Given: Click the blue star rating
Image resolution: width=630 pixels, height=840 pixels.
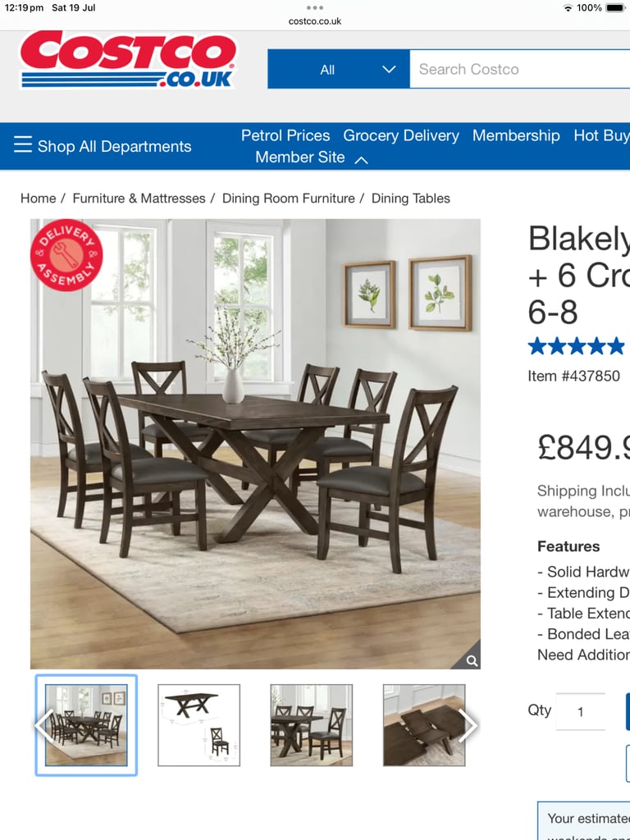Looking at the screenshot, I should [x=577, y=346].
